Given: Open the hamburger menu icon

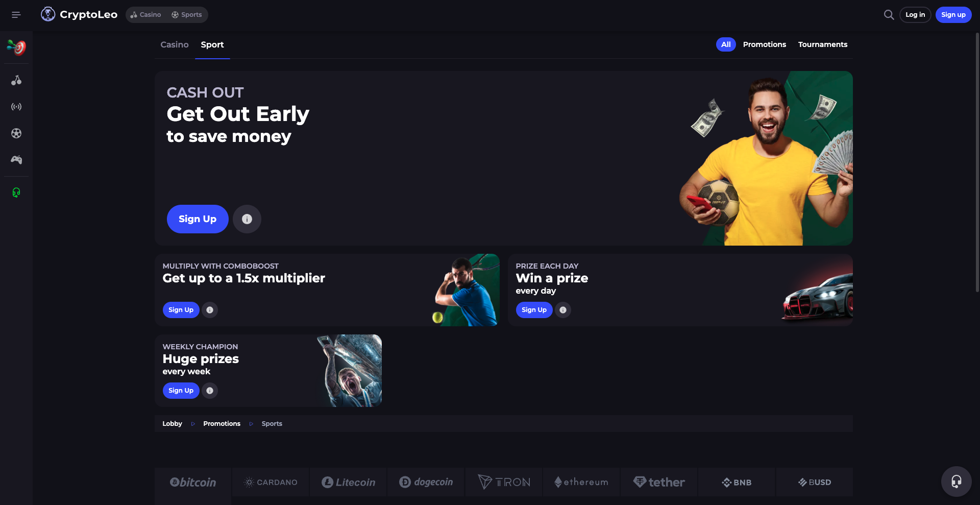Looking at the screenshot, I should pos(16,15).
